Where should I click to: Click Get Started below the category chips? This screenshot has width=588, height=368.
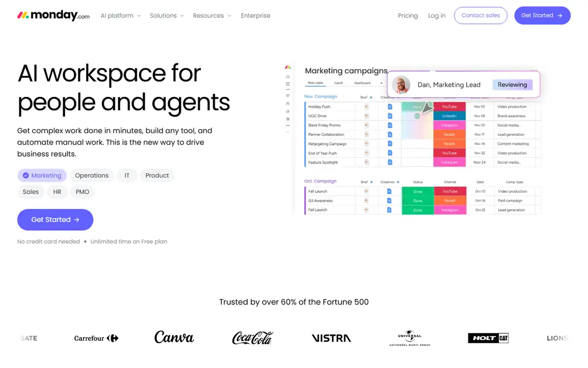(x=55, y=219)
